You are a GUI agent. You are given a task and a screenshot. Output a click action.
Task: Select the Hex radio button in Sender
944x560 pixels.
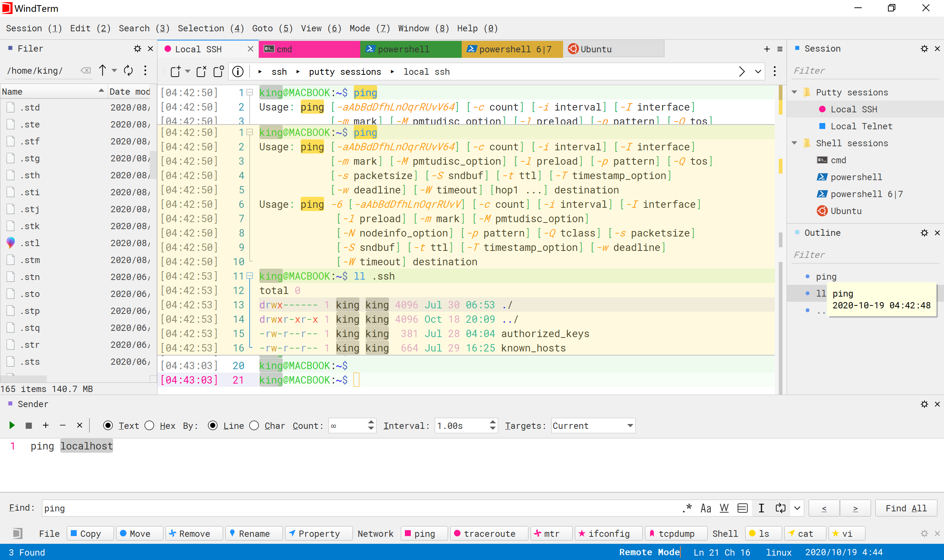(149, 425)
